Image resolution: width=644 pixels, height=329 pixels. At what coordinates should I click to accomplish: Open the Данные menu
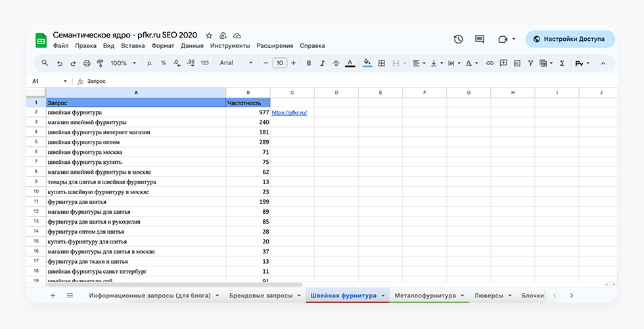(192, 46)
